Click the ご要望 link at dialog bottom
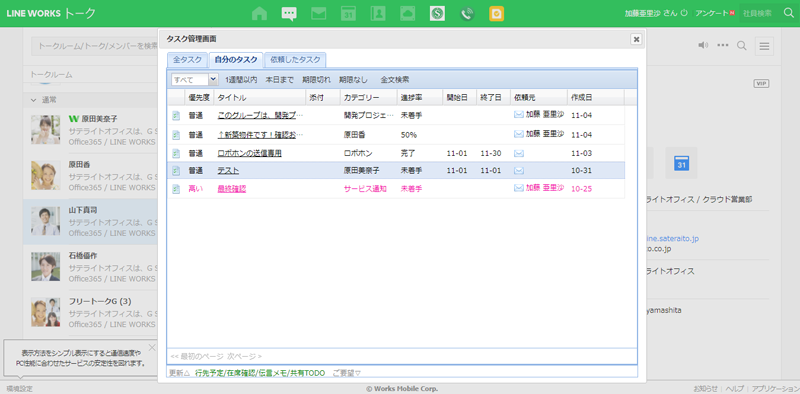Image resolution: width=800 pixels, height=394 pixels. (x=346, y=373)
